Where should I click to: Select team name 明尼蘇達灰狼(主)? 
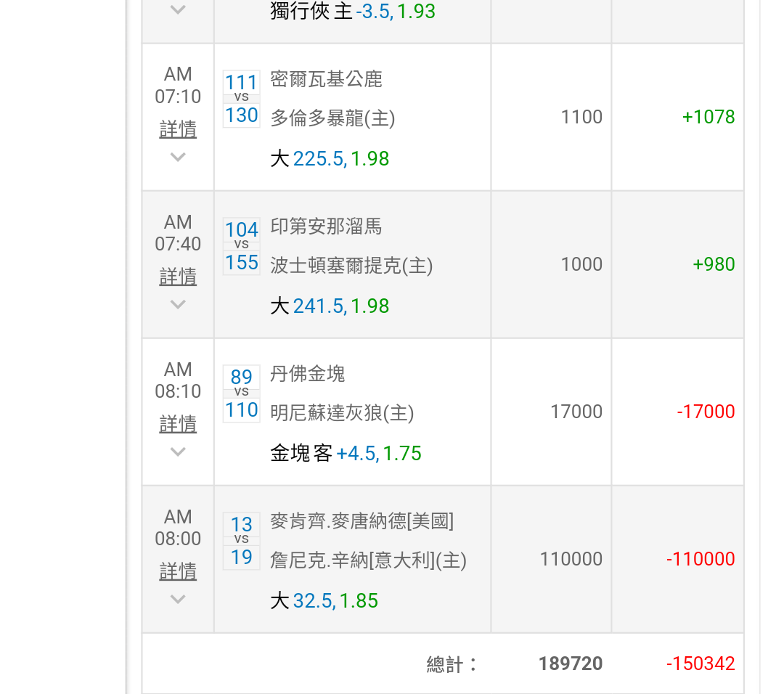pos(342,413)
